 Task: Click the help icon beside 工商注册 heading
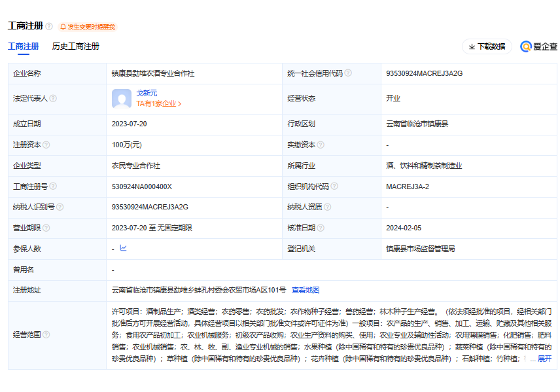49,27
